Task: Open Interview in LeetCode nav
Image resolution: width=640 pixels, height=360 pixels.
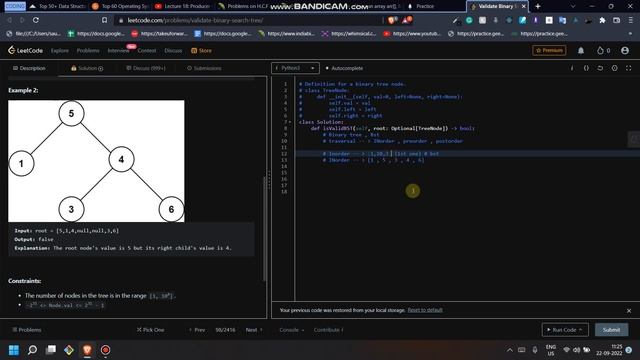Action: 118,51
